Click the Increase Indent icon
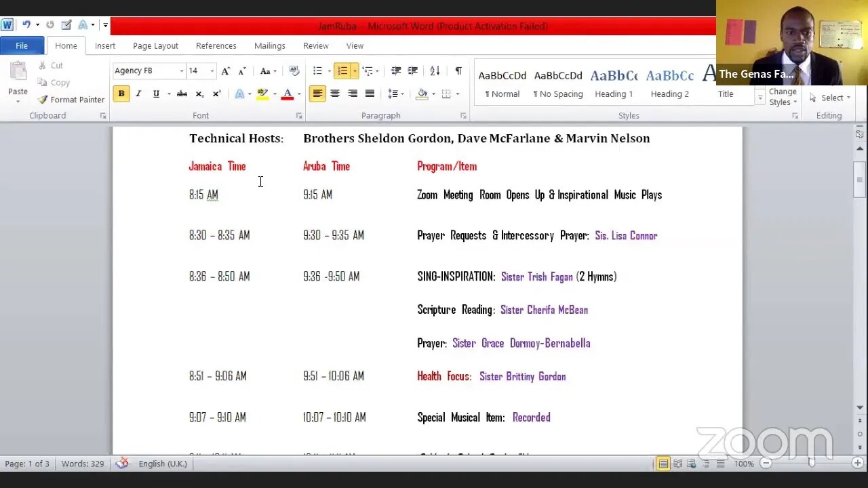The height and width of the screenshot is (488, 868). (x=412, y=70)
